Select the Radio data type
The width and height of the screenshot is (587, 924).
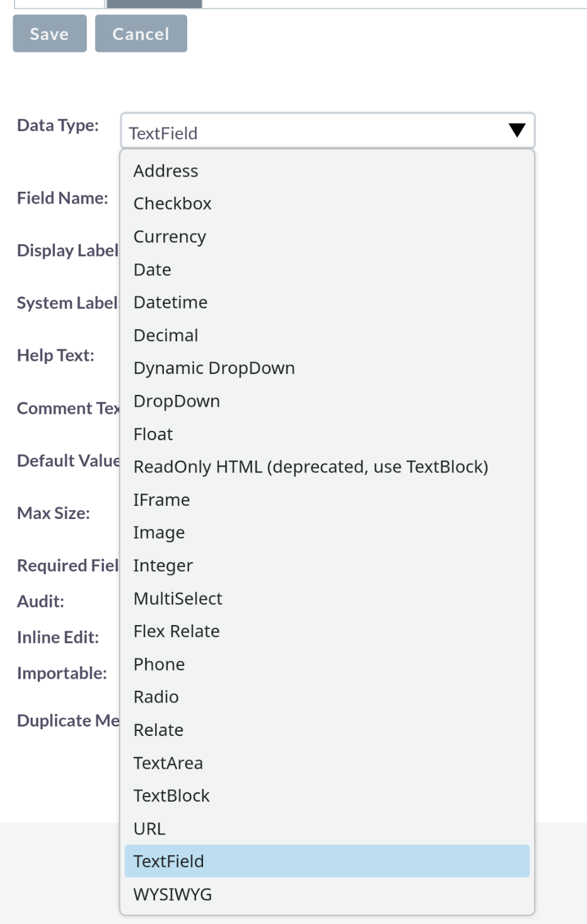[327, 697]
